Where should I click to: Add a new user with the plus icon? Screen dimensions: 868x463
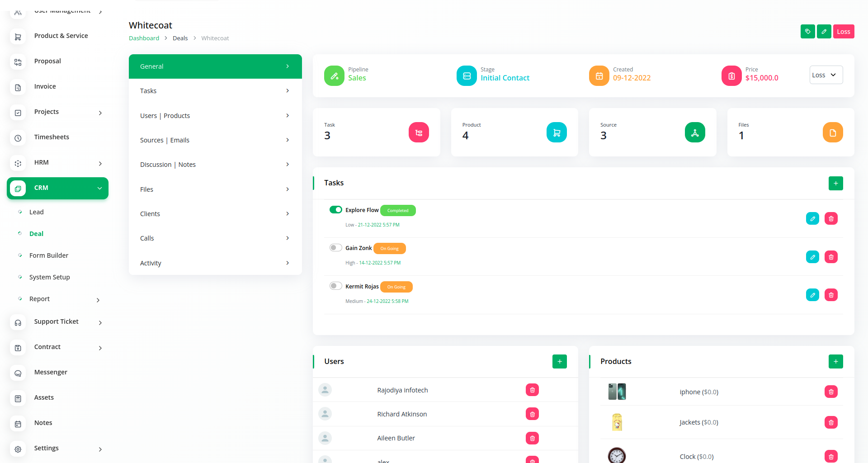(x=559, y=361)
